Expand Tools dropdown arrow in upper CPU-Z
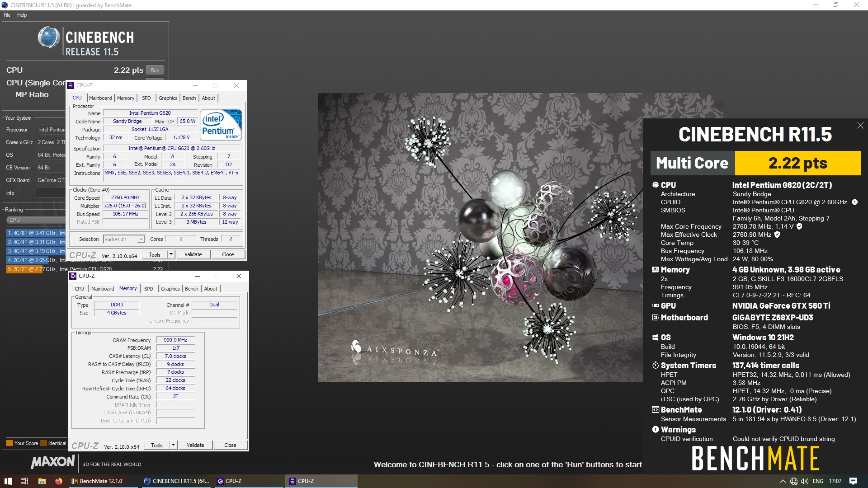The width and height of the screenshot is (868, 488). [x=171, y=255]
